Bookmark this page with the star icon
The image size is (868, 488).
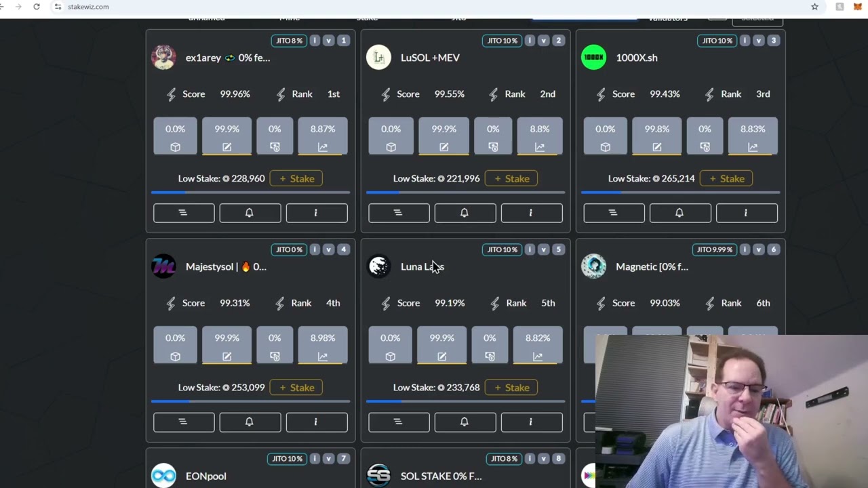click(814, 7)
